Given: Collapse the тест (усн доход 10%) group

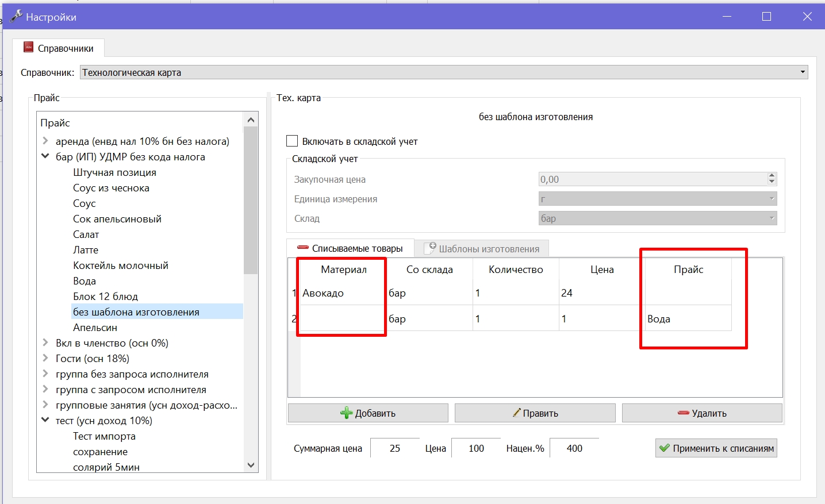Looking at the screenshot, I should [x=45, y=420].
